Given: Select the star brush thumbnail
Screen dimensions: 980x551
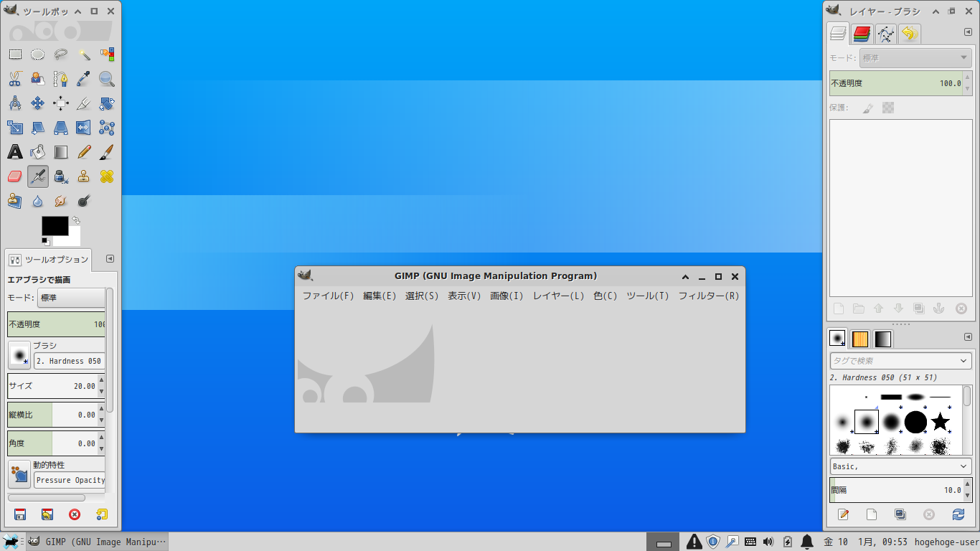Looking at the screenshot, I should pos(940,422).
